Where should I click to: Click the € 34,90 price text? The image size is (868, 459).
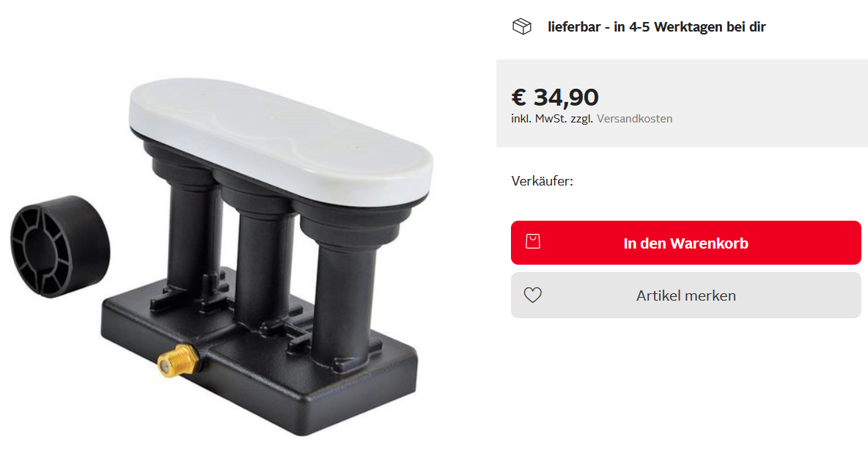pos(555,98)
